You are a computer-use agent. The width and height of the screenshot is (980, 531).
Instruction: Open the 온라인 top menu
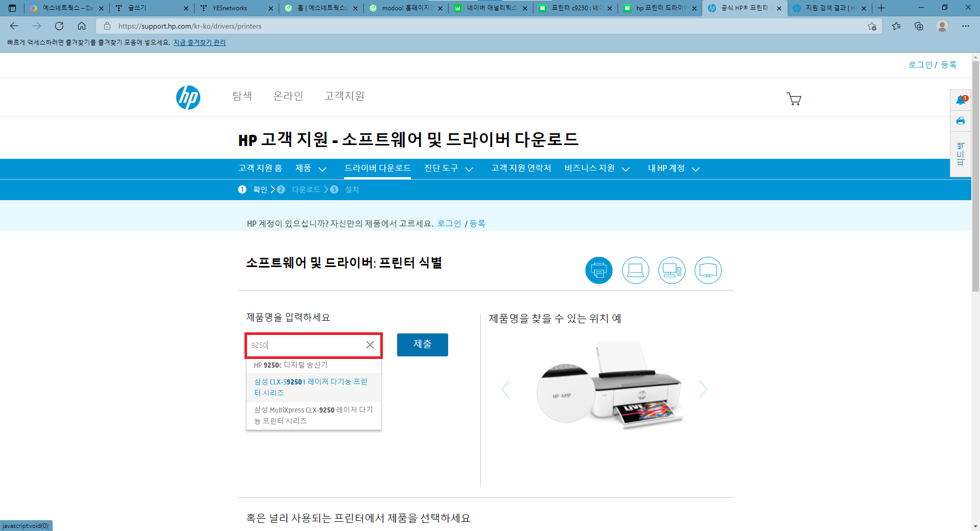click(288, 96)
